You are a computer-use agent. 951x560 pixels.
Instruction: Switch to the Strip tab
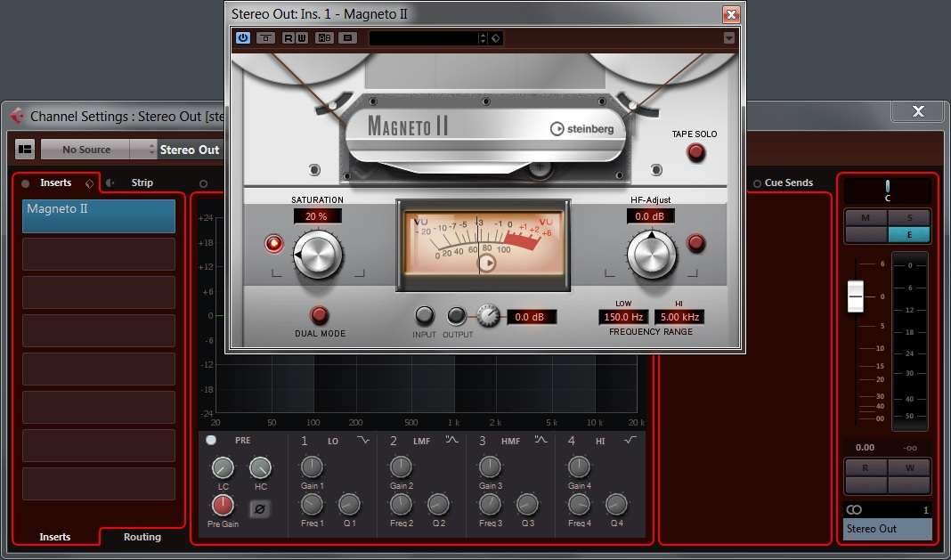point(142,183)
